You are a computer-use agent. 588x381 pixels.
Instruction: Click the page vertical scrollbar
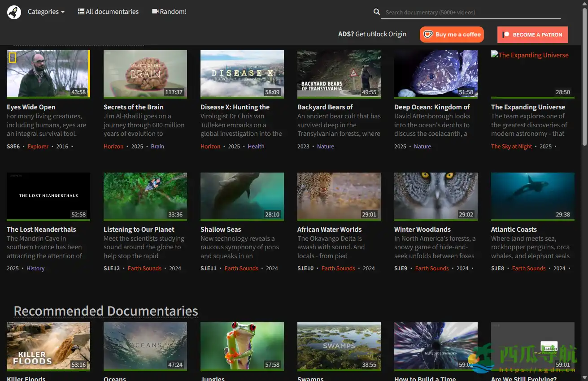(x=584, y=76)
